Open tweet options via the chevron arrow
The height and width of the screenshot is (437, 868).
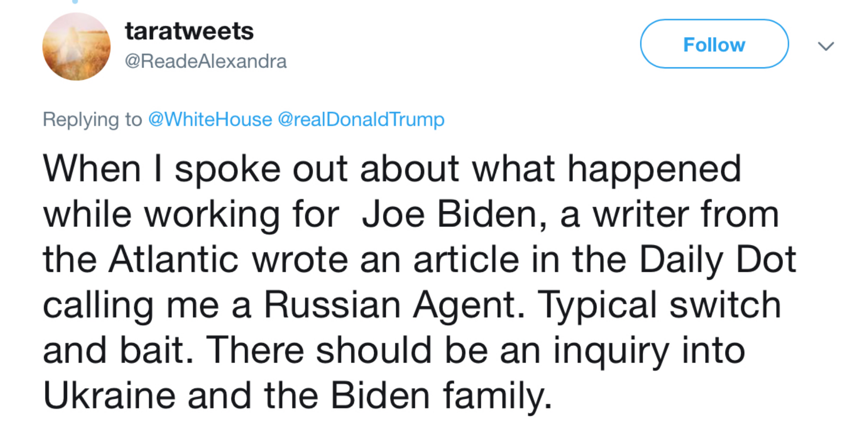tap(826, 46)
